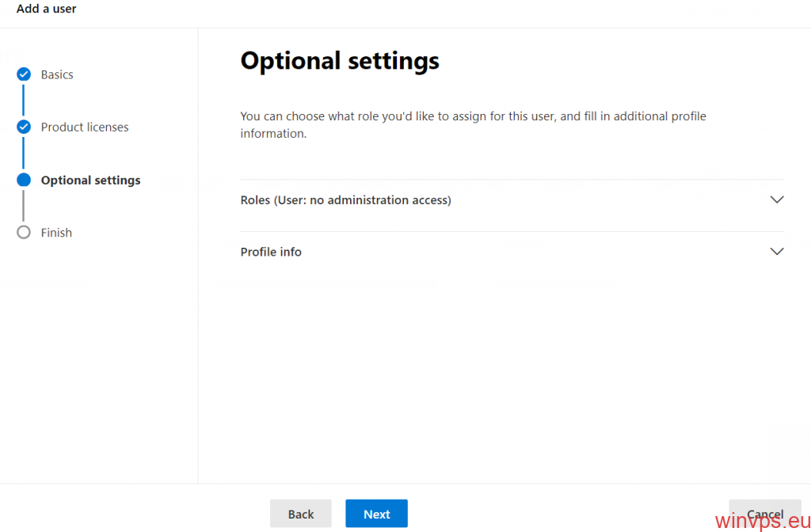Image resolution: width=811 pixels, height=532 pixels.
Task: Open the Profile info section label
Action: click(271, 252)
